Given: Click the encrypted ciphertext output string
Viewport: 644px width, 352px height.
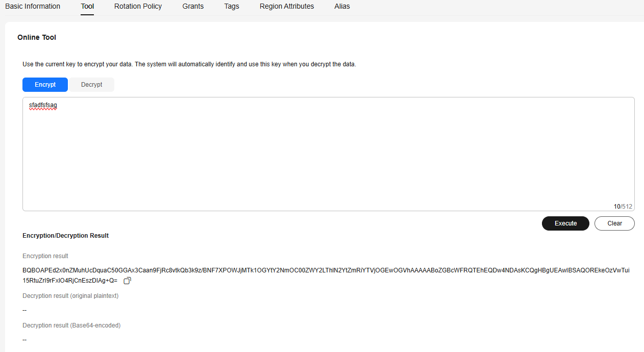Looking at the screenshot, I should tap(326, 270).
